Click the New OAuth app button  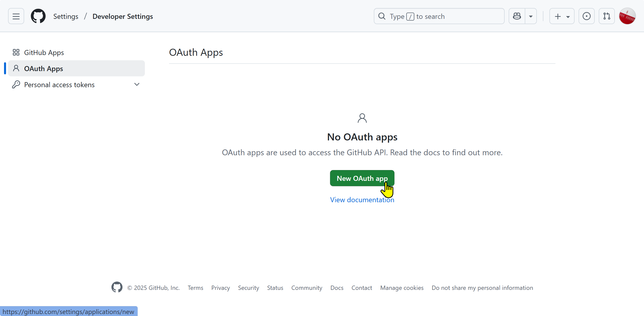[x=362, y=178]
